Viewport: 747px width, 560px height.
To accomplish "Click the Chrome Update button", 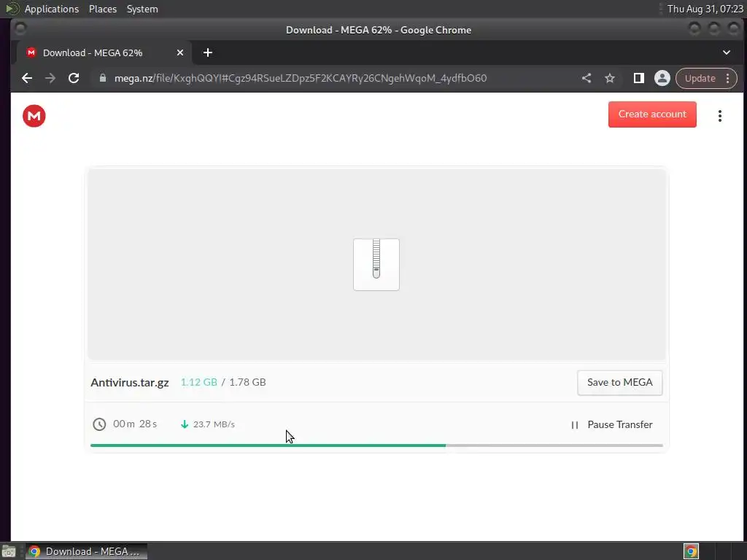I will (x=706, y=78).
